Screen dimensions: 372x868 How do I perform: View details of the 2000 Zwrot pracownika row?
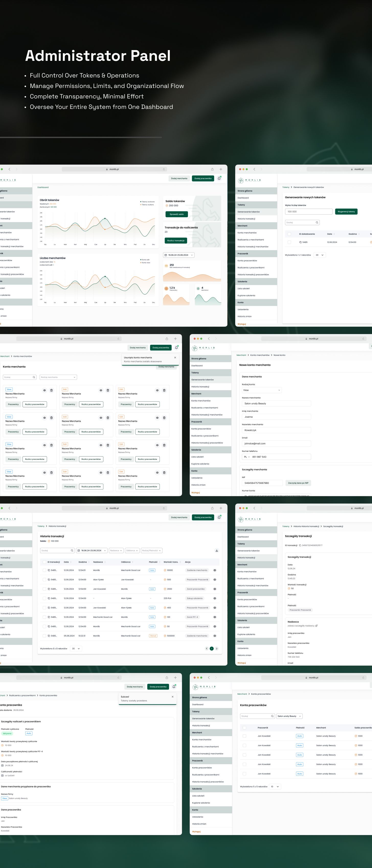pyautogui.click(x=215, y=589)
